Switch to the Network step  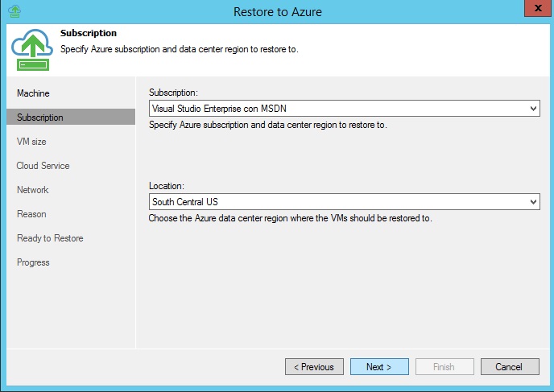point(32,190)
